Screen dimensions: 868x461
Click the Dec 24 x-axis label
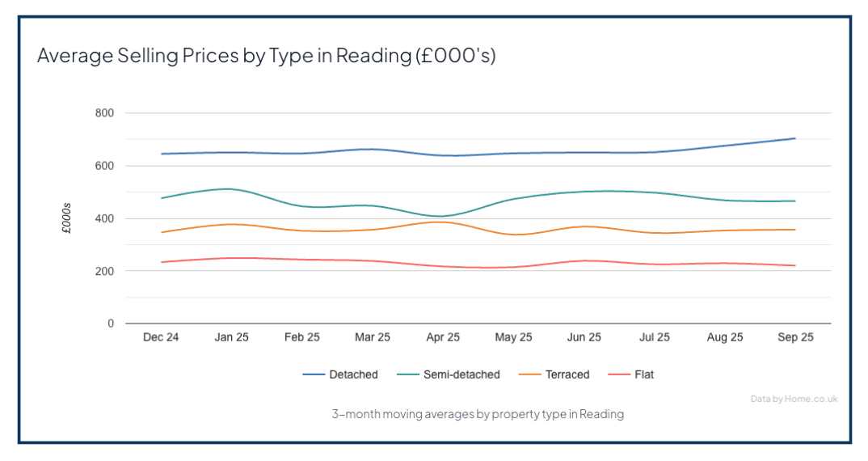tap(161, 338)
